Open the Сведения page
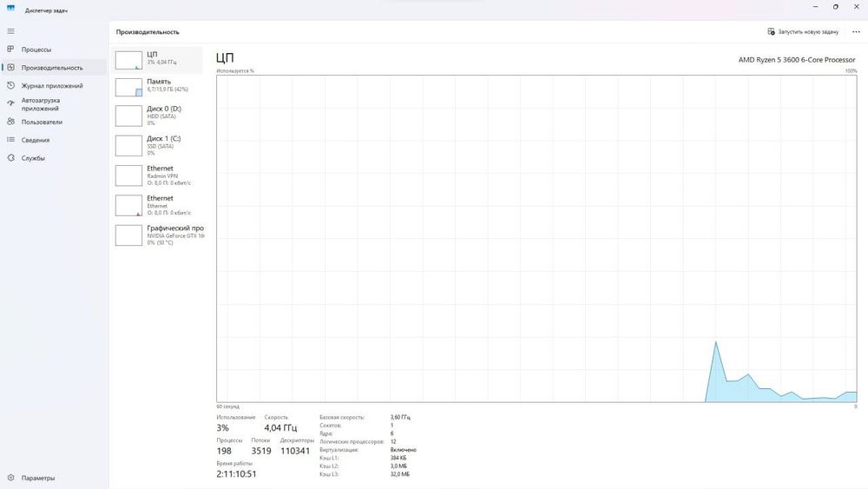The height and width of the screenshot is (489, 868). [x=53, y=140]
